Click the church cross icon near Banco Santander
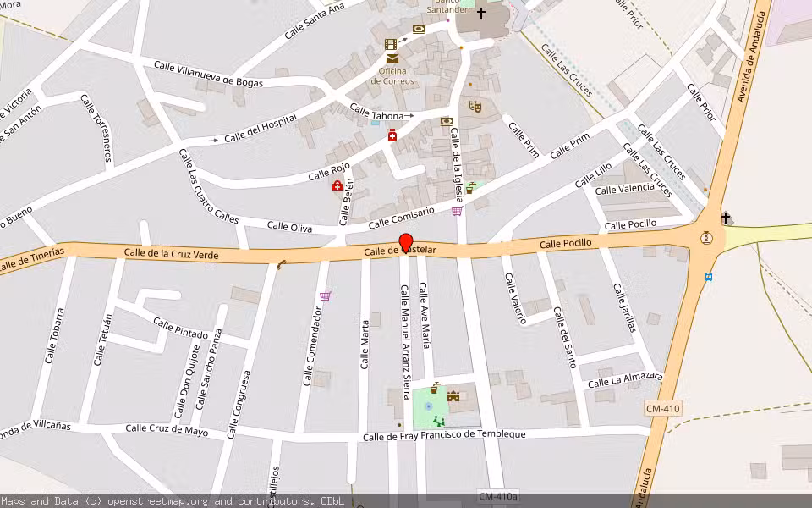The image size is (812, 508). [x=481, y=14]
